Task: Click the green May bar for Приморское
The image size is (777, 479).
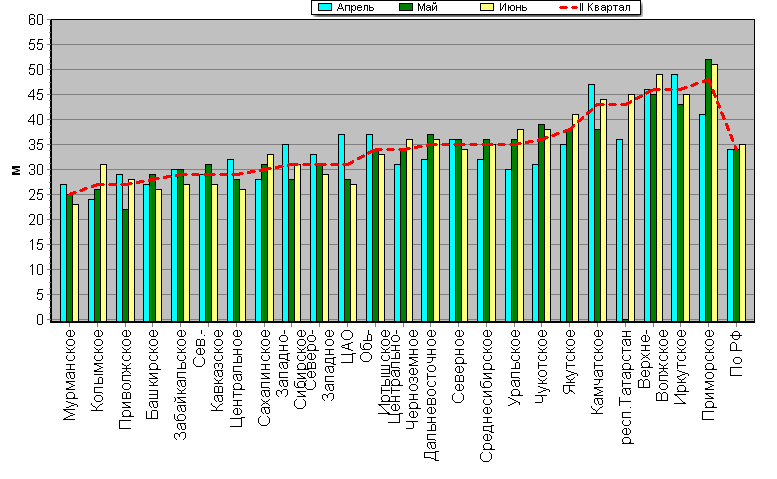Action: (709, 190)
